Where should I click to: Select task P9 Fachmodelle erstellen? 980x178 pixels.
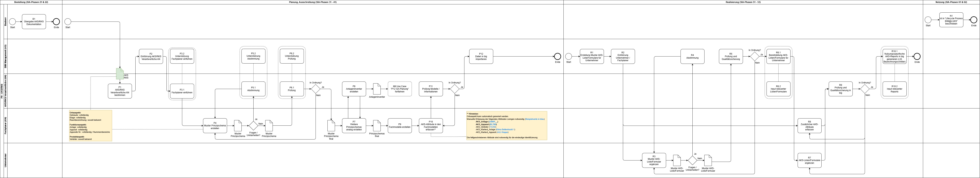(x=400, y=126)
